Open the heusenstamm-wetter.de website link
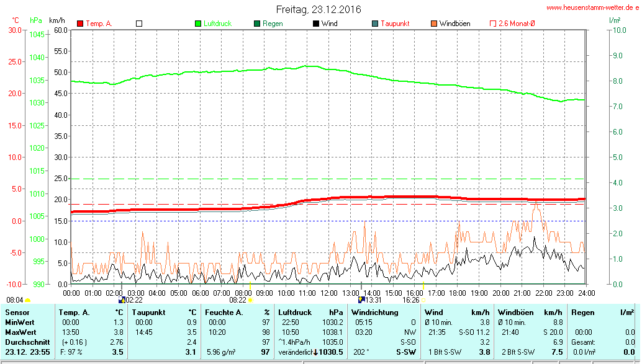The height and width of the screenshot is (364, 642). [x=592, y=7]
